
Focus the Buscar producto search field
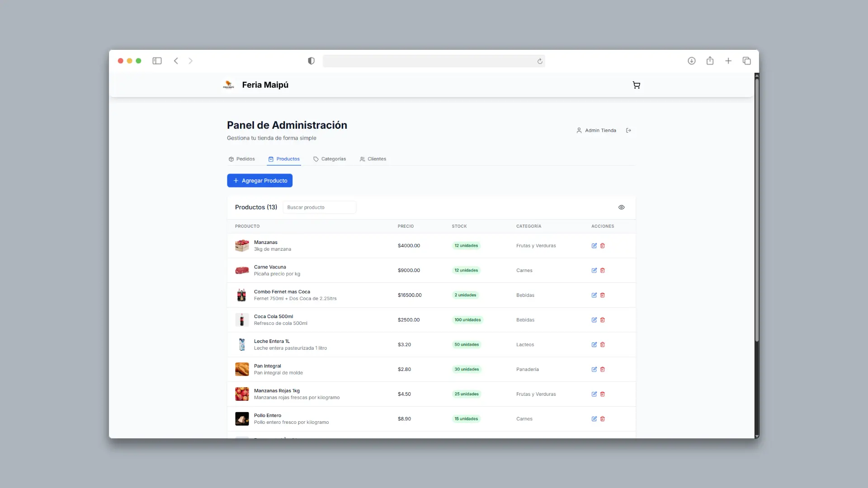click(x=320, y=207)
